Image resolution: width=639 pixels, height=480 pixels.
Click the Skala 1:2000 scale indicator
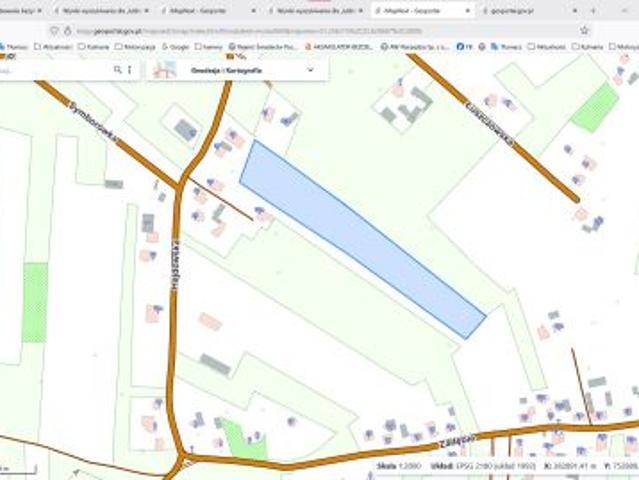pyautogui.click(x=399, y=466)
